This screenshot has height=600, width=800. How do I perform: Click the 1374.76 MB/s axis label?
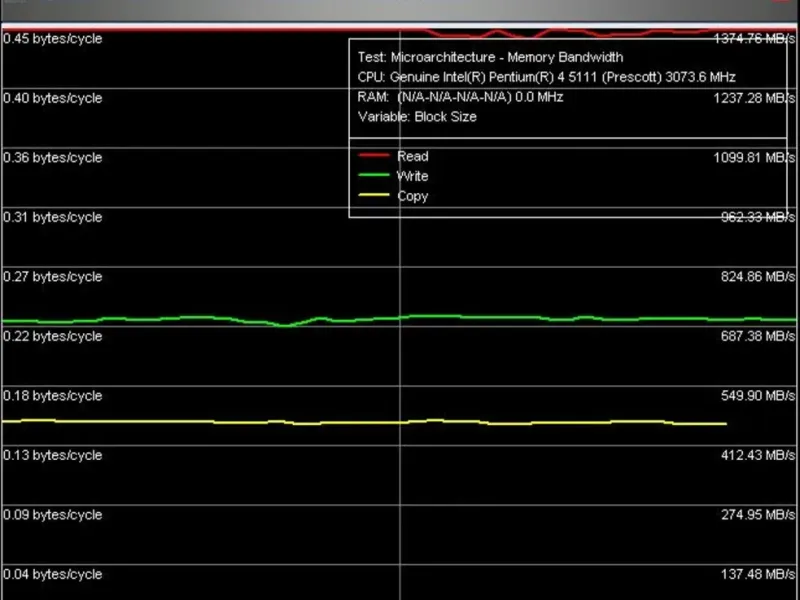pyautogui.click(x=754, y=38)
